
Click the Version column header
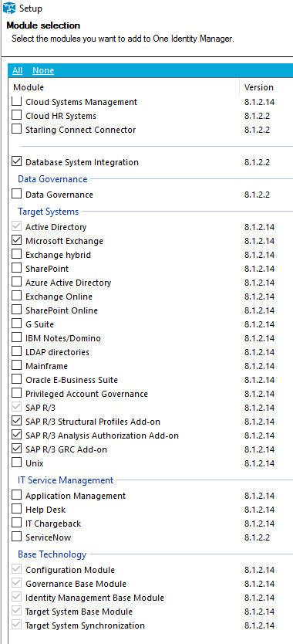(x=259, y=87)
